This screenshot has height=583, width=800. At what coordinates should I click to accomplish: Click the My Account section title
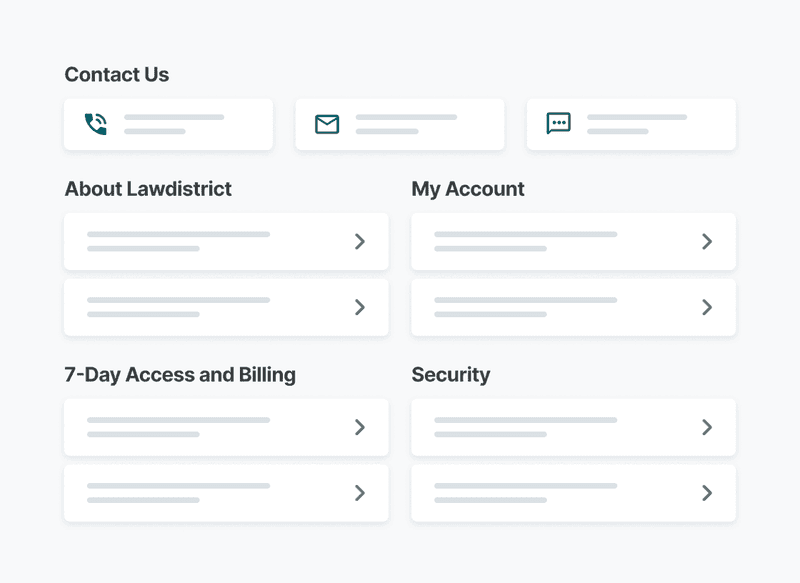coord(468,189)
